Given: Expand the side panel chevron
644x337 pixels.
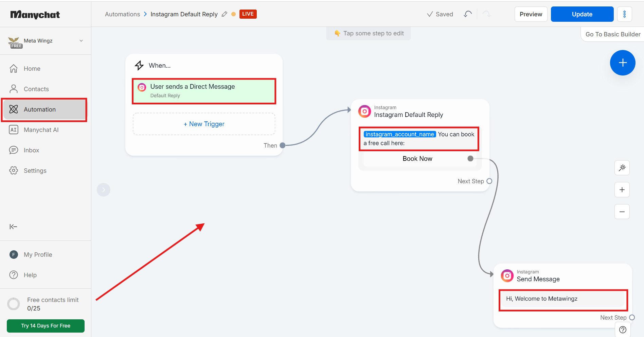Looking at the screenshot, I should tap(104, 190).
